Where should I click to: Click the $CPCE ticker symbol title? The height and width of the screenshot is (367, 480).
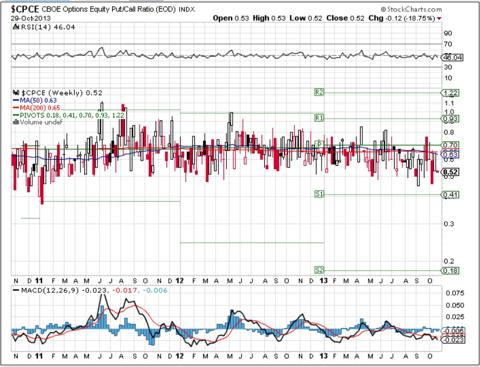point(25,8)
